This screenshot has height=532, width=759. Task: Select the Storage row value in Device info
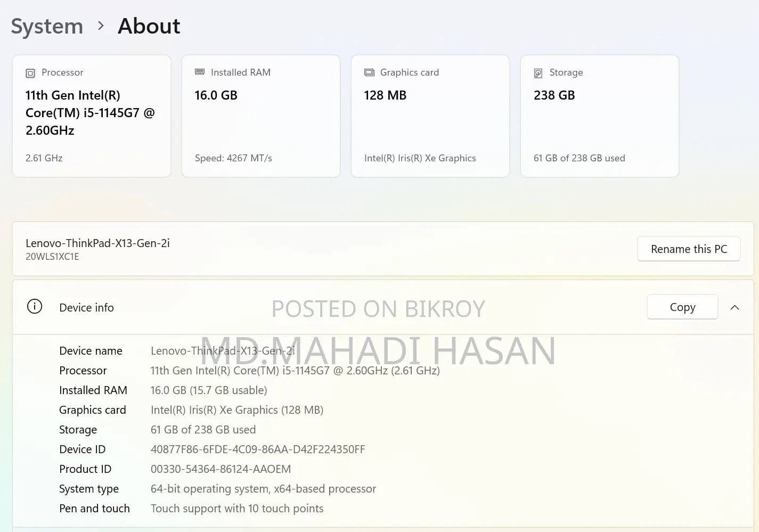point(203,430)
